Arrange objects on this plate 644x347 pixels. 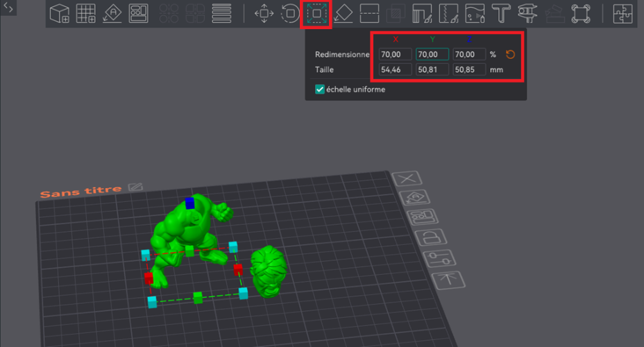tap(422, 217)
